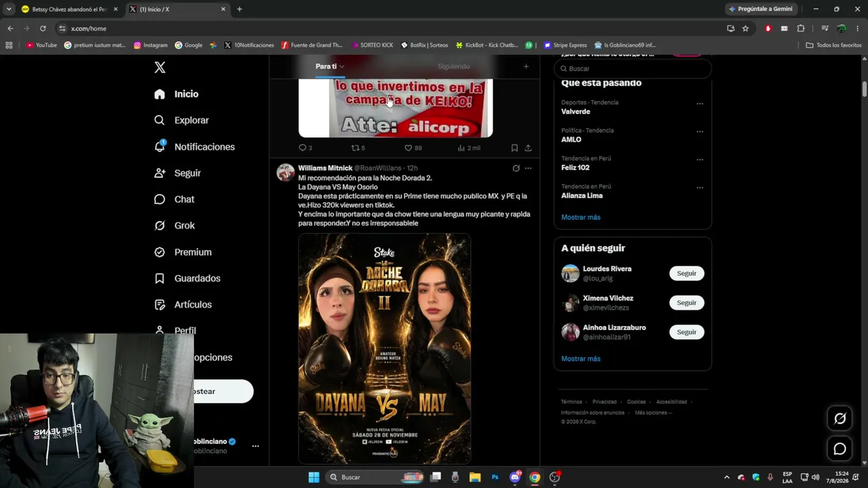Open File Explorer from the taskbar
Image resolution: width=868 pixels, height=488 pixels.
click(x=475, y=477)
